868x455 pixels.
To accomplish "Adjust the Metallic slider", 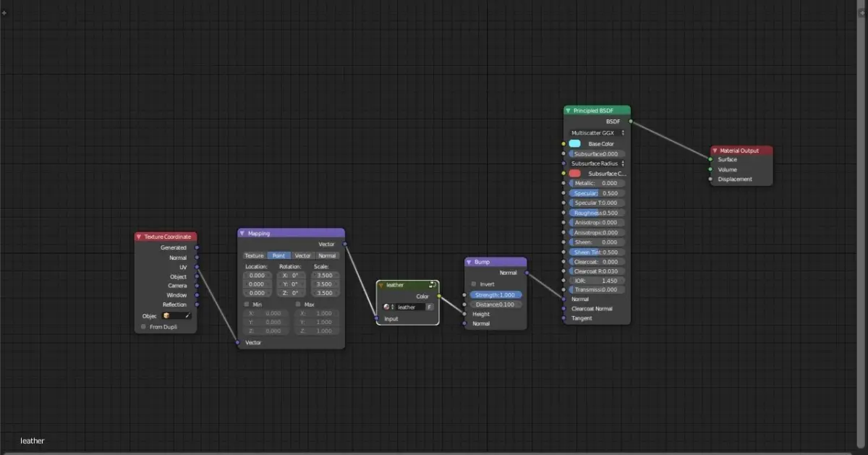I will [x=597, y=183].
